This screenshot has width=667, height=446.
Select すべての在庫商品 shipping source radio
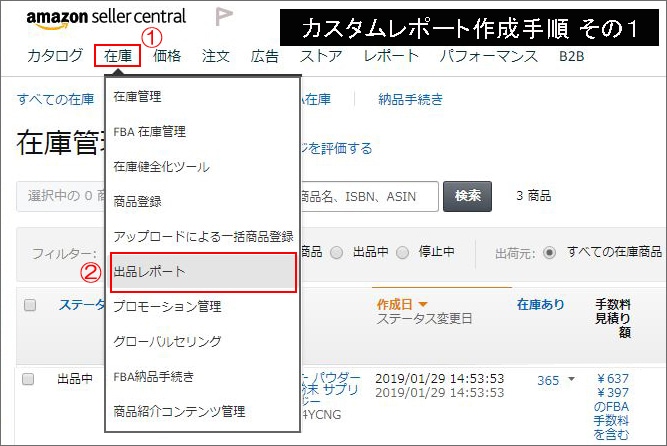click(550, 253)
